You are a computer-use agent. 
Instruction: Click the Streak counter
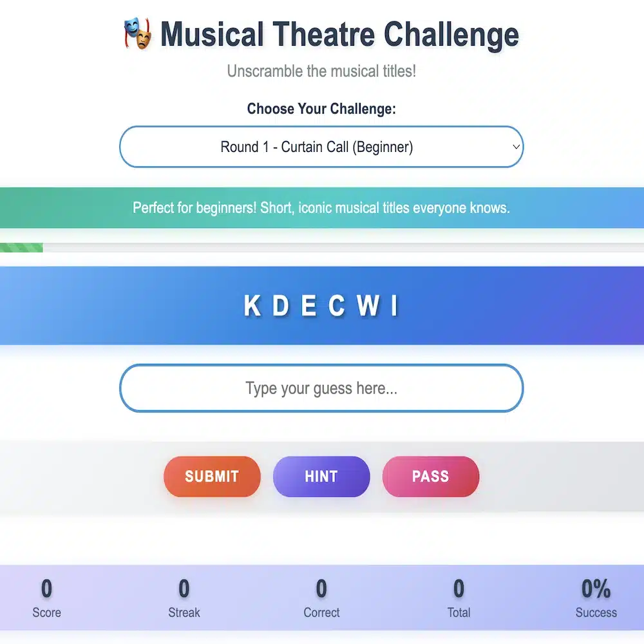pyautogui.click(x=184, y=598)
